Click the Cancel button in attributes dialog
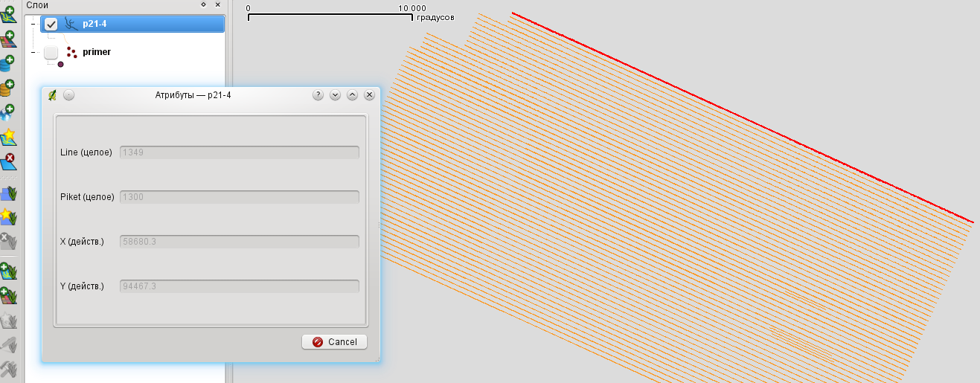The height and width of the screenshot is (383, 980). (x=334, y=342)
